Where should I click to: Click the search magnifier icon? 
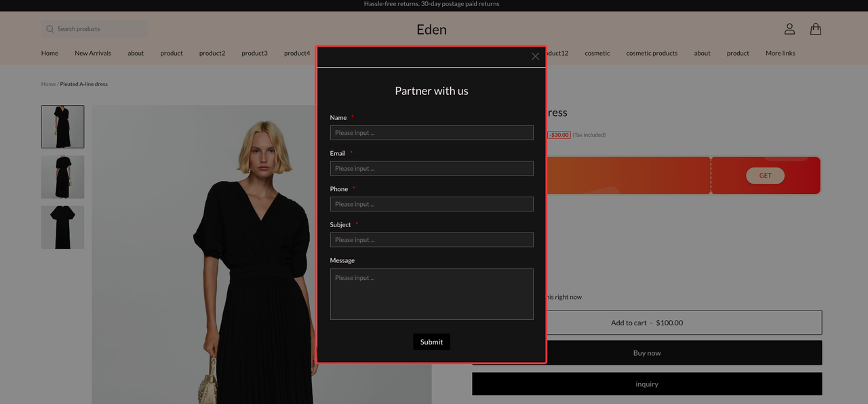pos(50,29)
